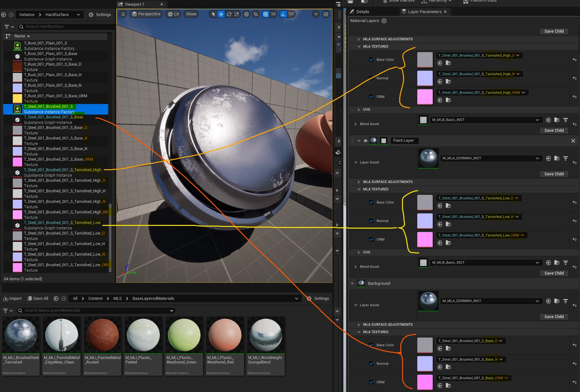
Task: Add a new layer with Material Layers plus
Action: [x=384, y=21]
